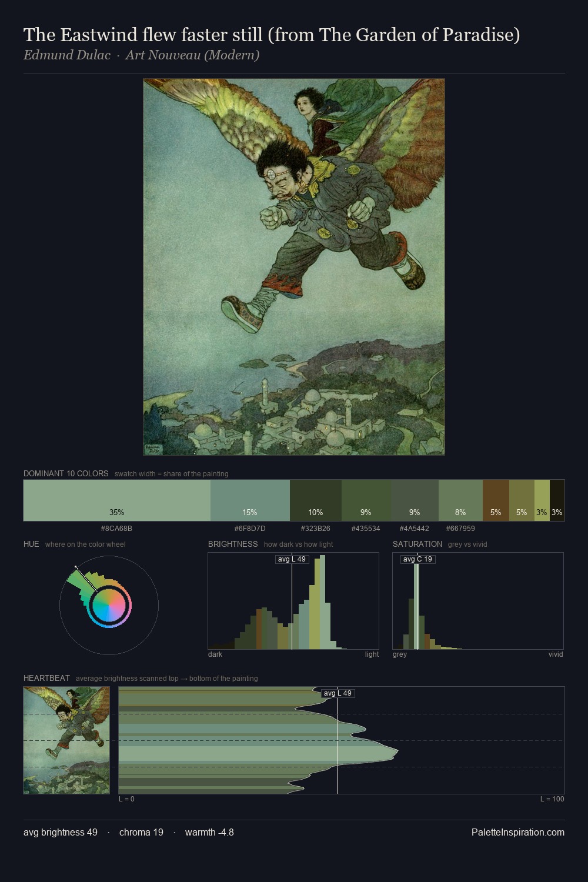Click the heartbeat brightness profile chart
This screenshot has height=882, width=588.
point(342,740)
